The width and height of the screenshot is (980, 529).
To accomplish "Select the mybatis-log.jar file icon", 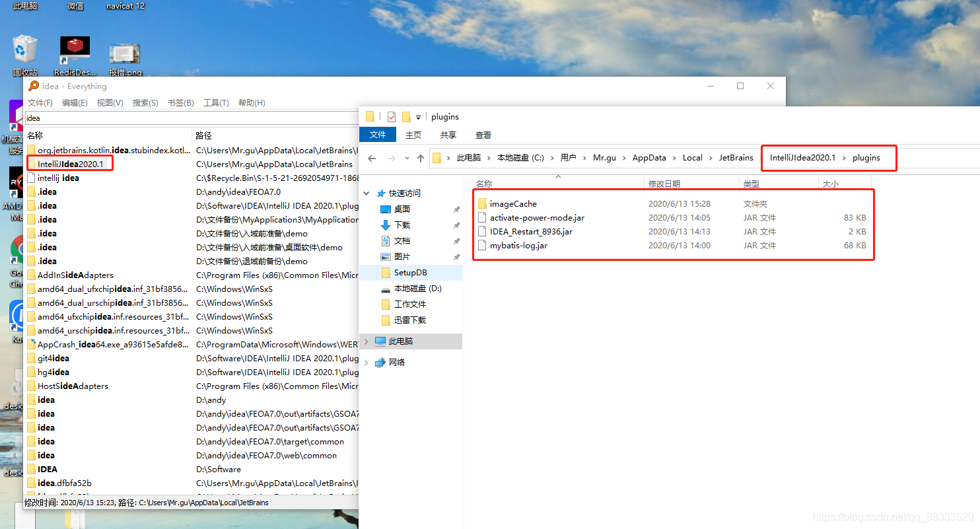I will 482,245.
